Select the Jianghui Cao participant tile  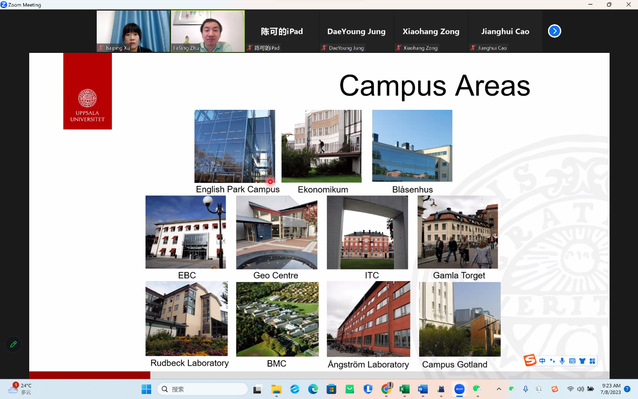click(505, 31)
